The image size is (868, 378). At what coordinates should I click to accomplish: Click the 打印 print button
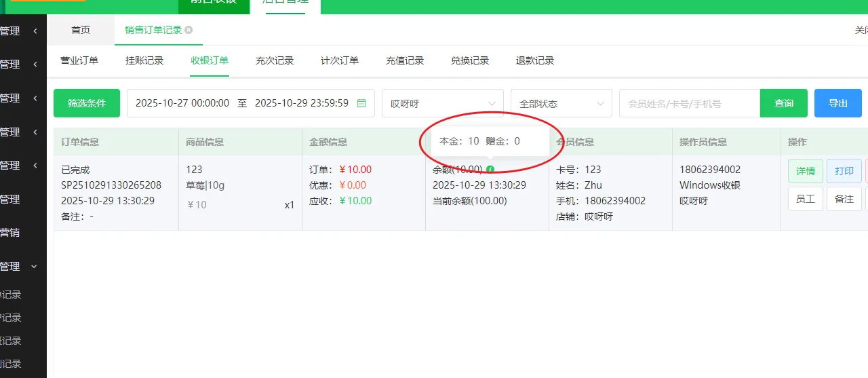pyautogui.click(x=844, y=171)
